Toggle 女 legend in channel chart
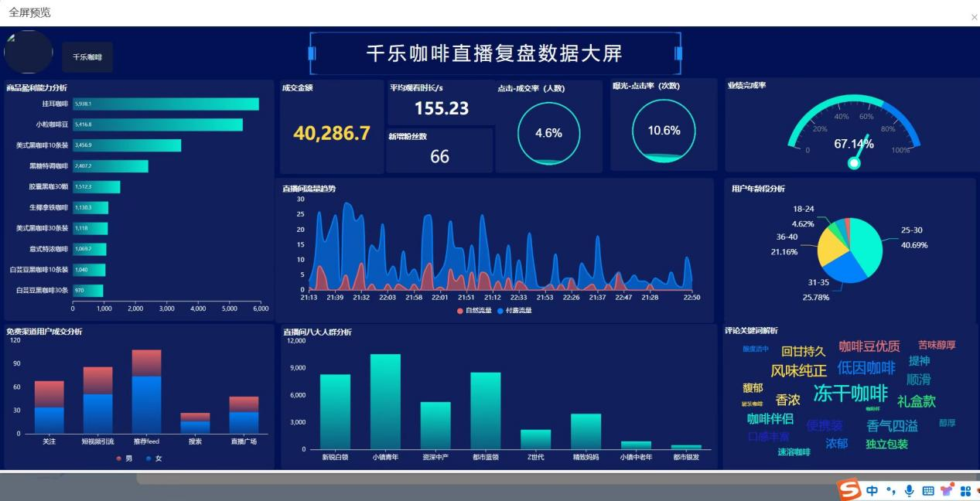Screen dimensions: 980x501 pyautogui.click(x=153, y=458)
